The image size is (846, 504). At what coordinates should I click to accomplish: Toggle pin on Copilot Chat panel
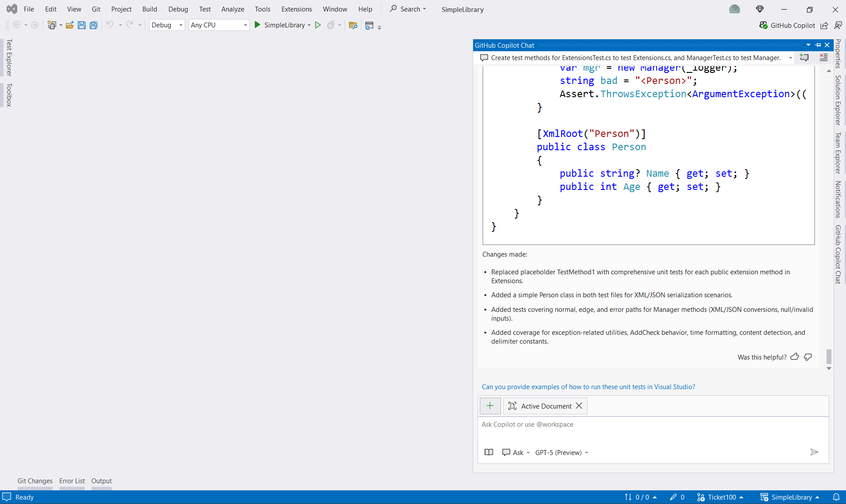point(818,45)
